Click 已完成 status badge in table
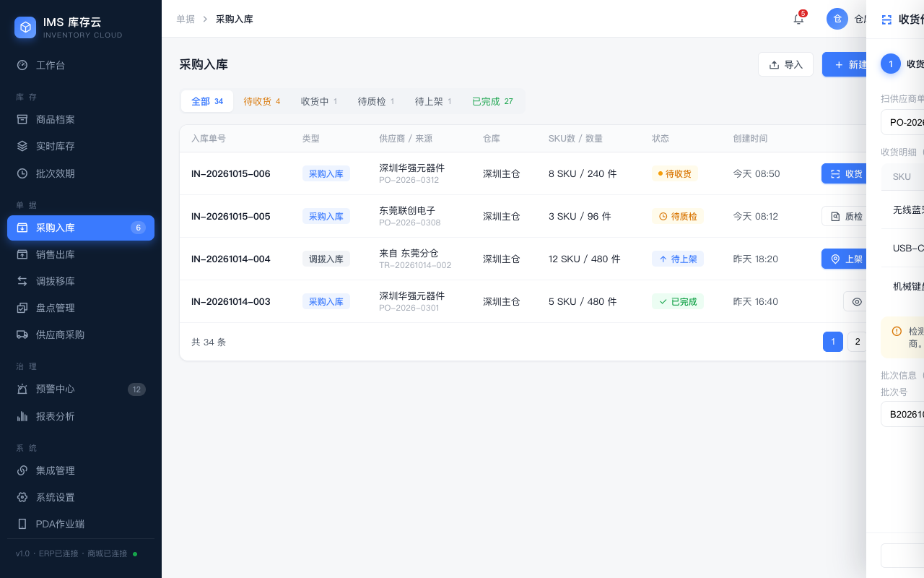924x578 pixels. [x=678, y=301]
